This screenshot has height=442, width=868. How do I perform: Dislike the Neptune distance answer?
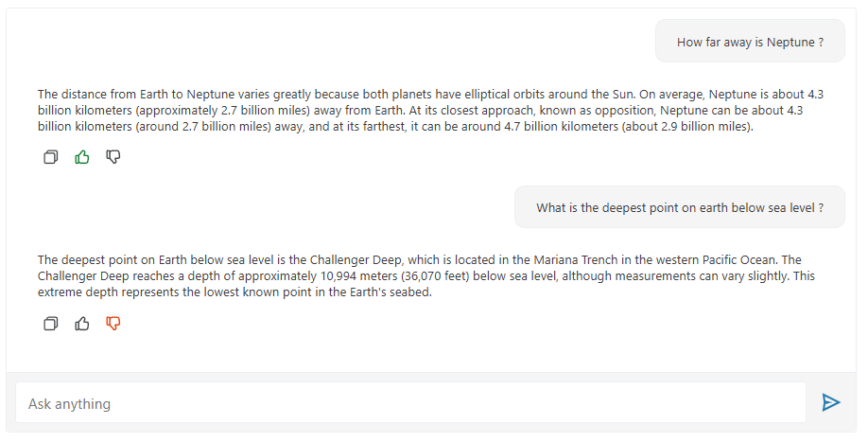pyautogui.click(x=113, y=157)
